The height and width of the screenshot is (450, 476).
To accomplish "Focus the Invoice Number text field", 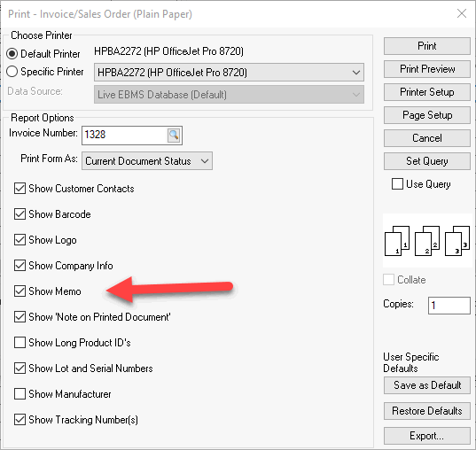I will point(124,135).
